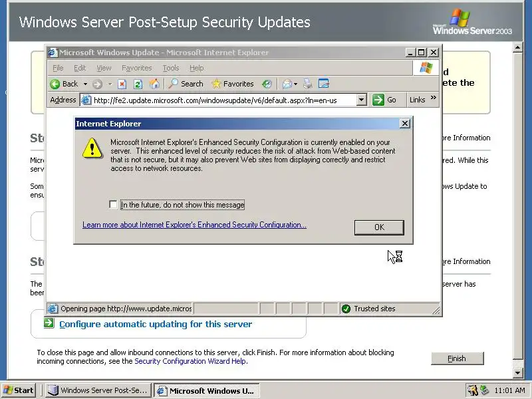Open the Start menu
The image size is (532, 399).
[x=19, y=390]
